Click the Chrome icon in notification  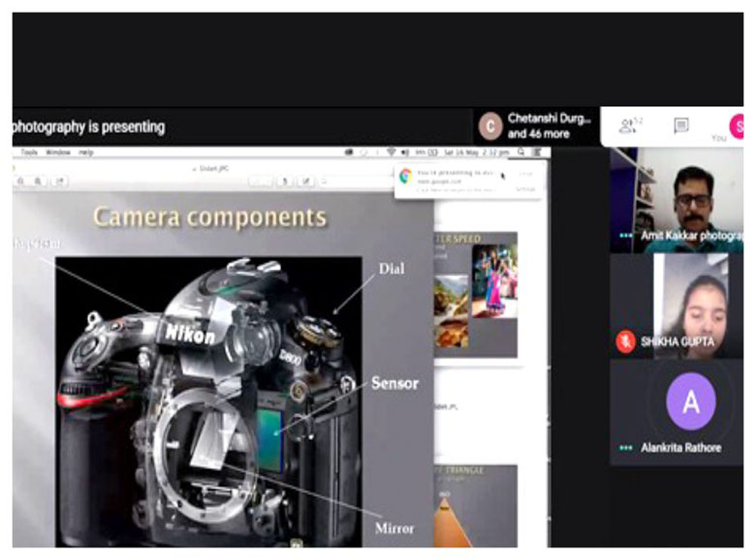405,176
